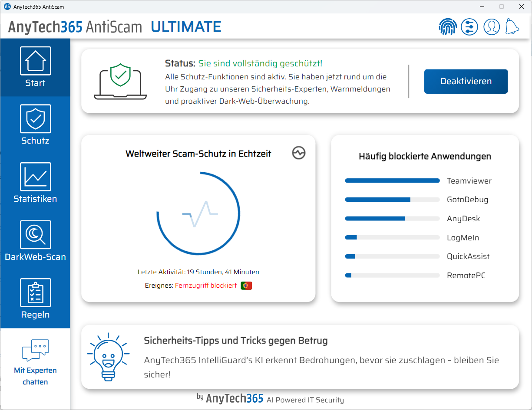
Task: Click the Teamviewer progress bar
Action: pos(392,180)
